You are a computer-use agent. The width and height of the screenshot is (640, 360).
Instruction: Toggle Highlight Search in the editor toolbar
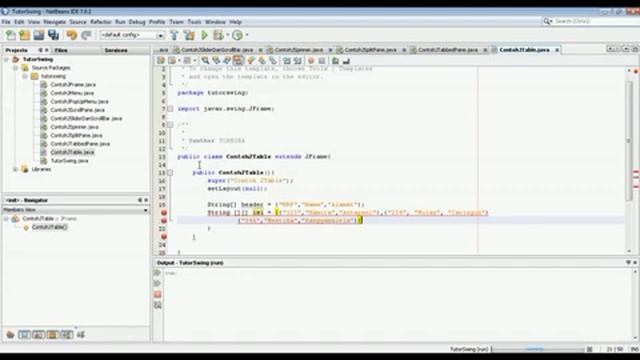238,61
